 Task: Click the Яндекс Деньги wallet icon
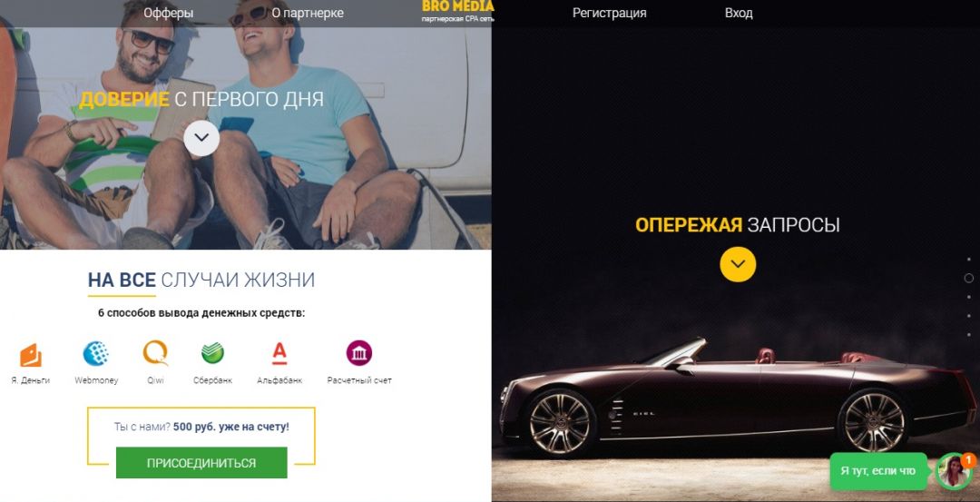tap(31, 354)
